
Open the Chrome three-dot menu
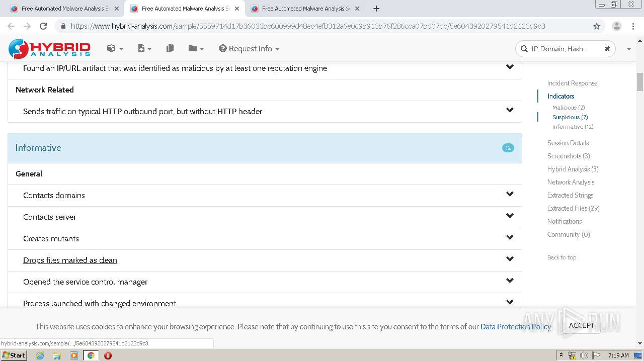[x=633, y=26]
